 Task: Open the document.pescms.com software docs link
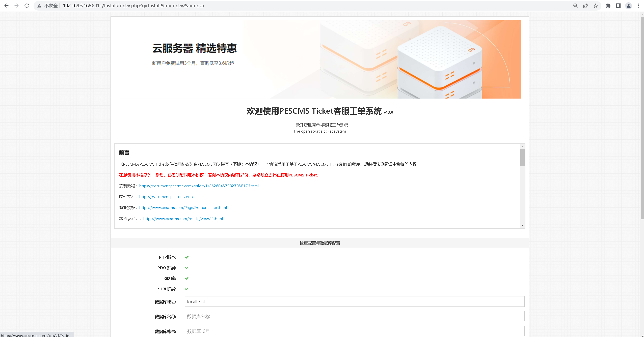pos(166,197)
